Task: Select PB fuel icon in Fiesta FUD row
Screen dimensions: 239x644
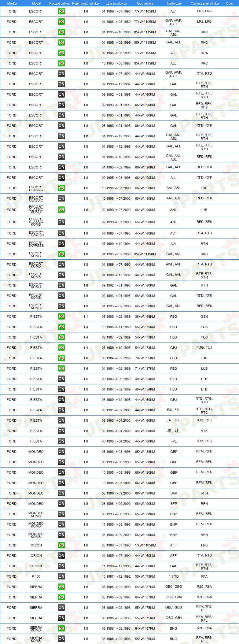Action: pyautogui.click(x=61, y=337)
